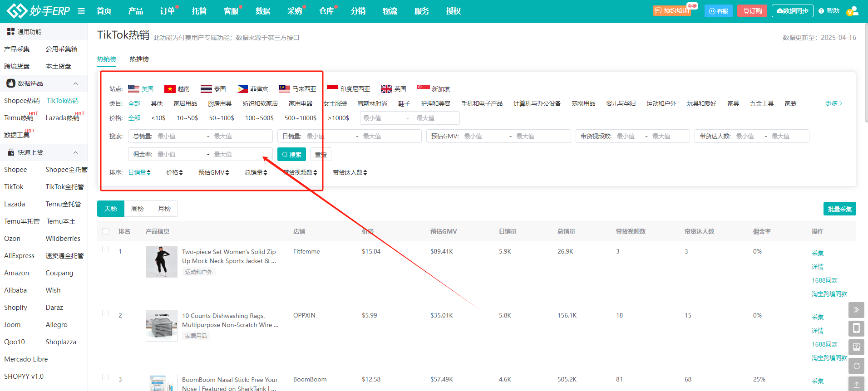Focus the 总销量 minimum value field
The width and height of the screenshot is (868, 391).
point(179,136)
